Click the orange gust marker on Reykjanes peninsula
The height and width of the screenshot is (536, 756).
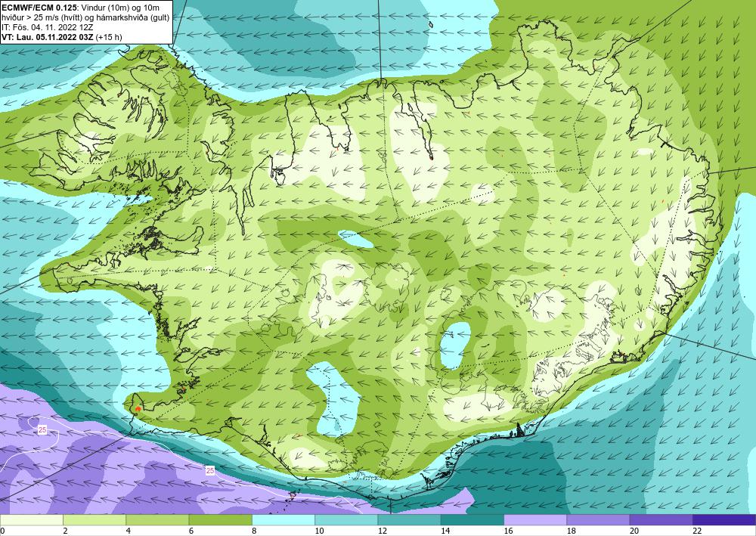tap(138, 408)
